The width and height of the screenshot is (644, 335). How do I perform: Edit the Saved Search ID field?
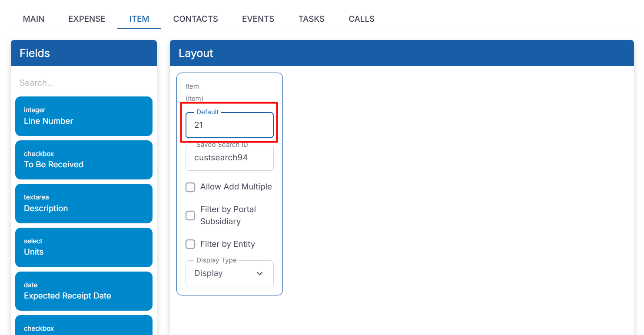229,158
